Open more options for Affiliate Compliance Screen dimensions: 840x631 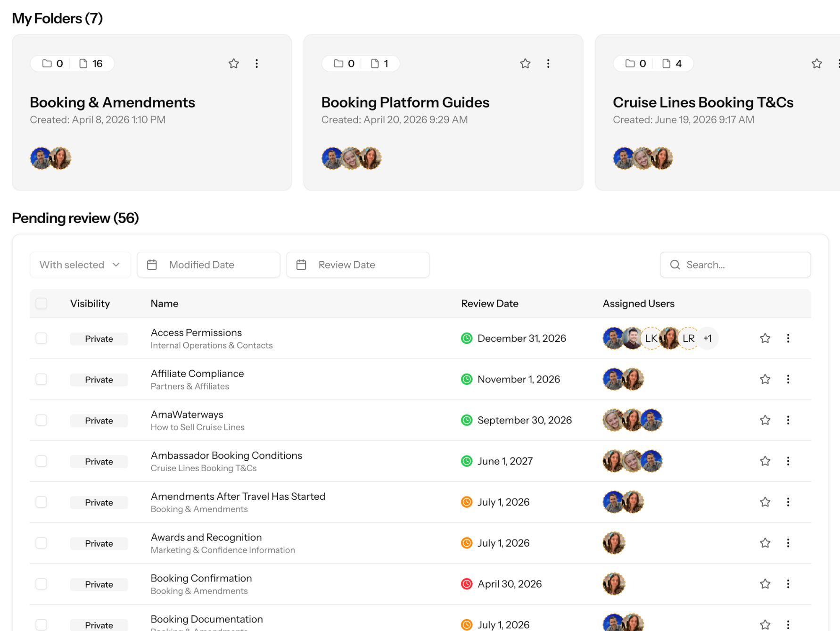(x=788, y=379)
